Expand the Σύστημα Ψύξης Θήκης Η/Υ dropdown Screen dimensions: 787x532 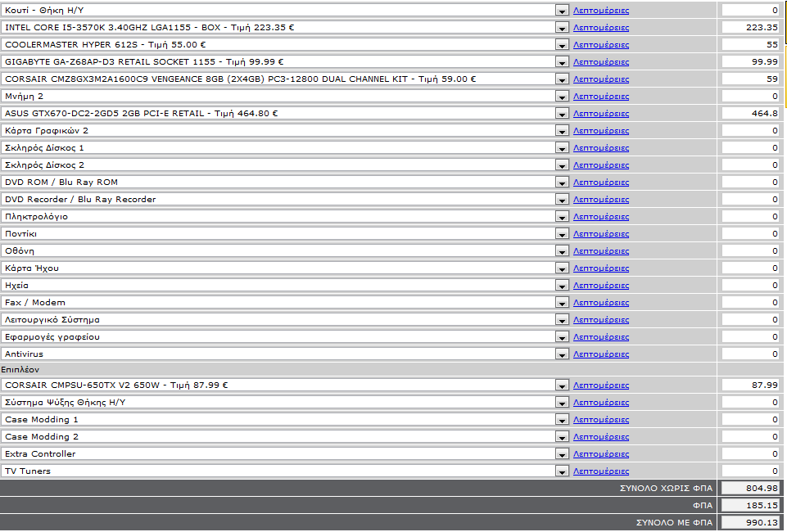[x=285, y=402]
